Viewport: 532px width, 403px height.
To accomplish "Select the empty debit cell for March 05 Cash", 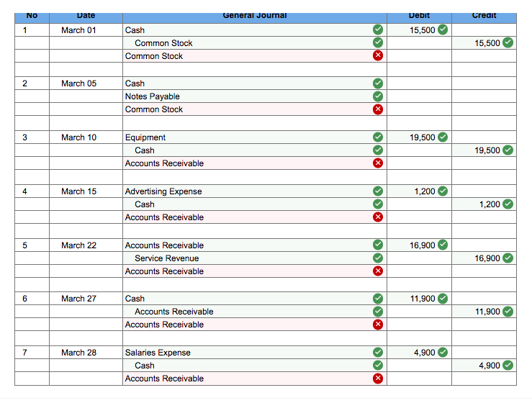I will (419, 83).
